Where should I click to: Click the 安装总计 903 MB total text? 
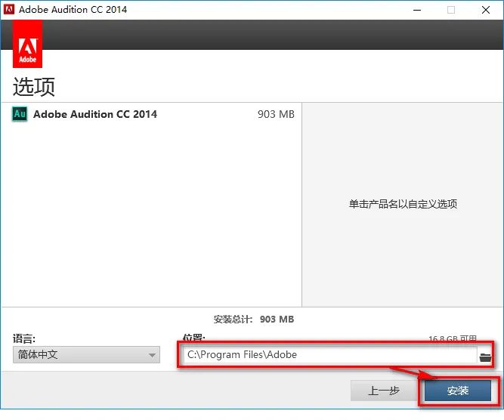point(254,319)
